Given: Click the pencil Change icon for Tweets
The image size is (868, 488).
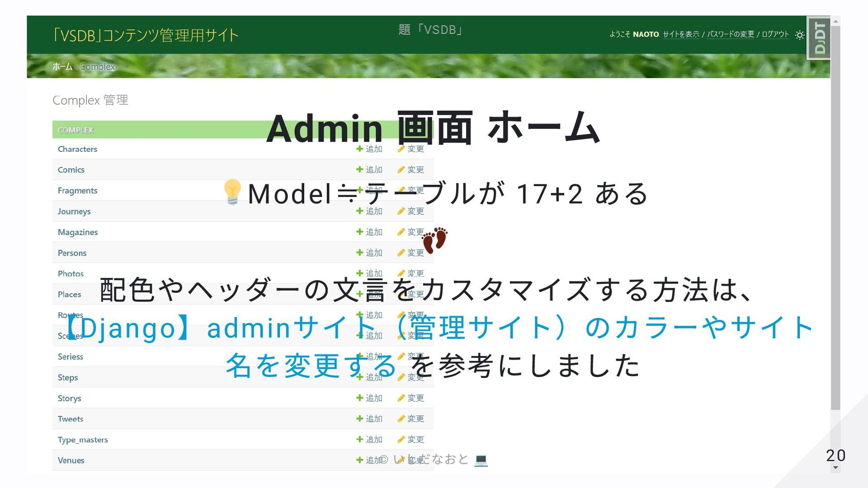Looking at the screenshot, I should click(401, 418).
